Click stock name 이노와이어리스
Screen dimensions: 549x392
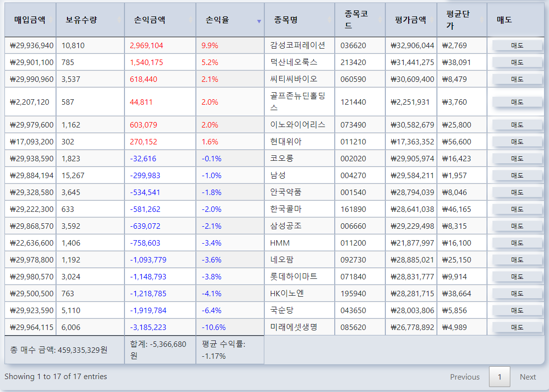click(298, 125)
